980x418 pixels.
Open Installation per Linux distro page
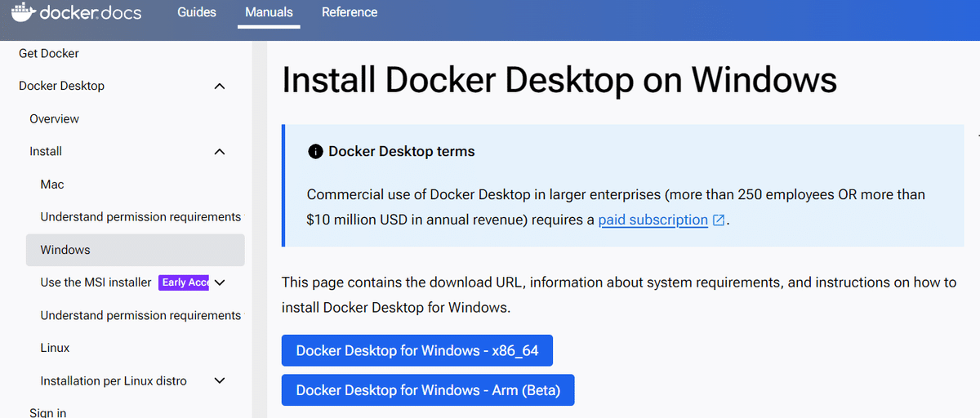[x=114, y=380]
